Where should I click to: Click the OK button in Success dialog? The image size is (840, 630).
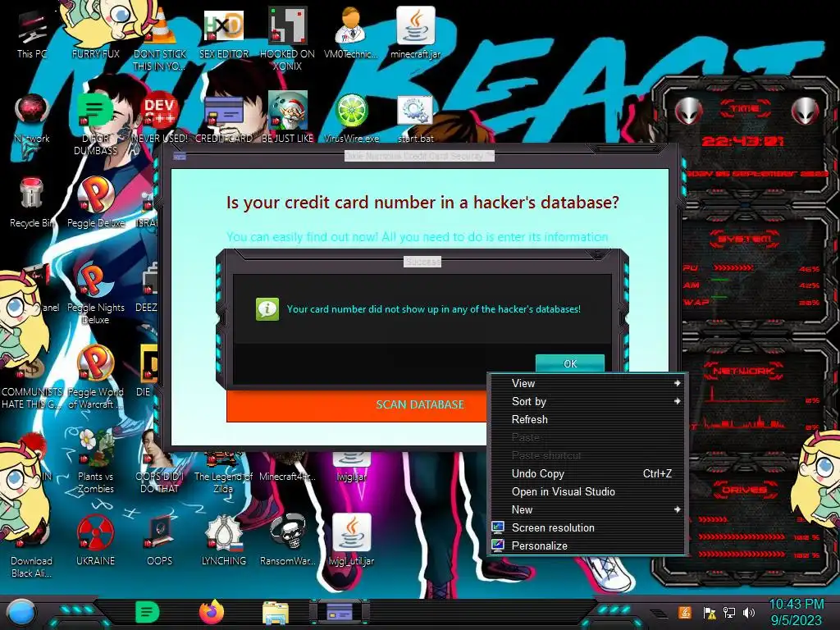570,363
